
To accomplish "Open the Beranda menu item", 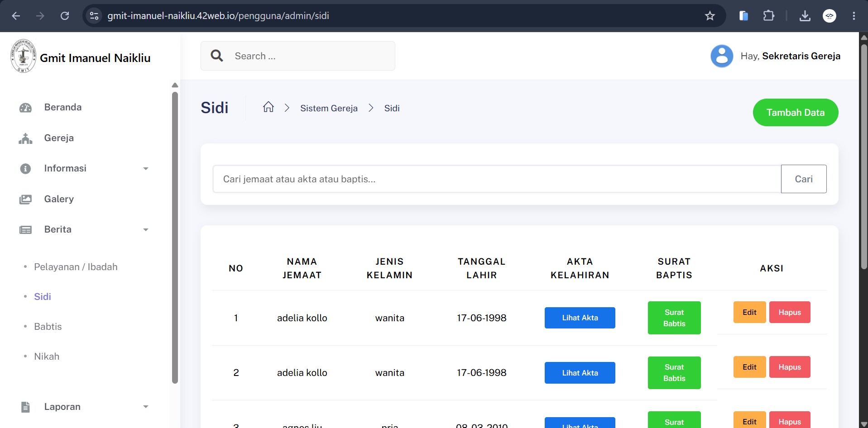I will 63,107.
